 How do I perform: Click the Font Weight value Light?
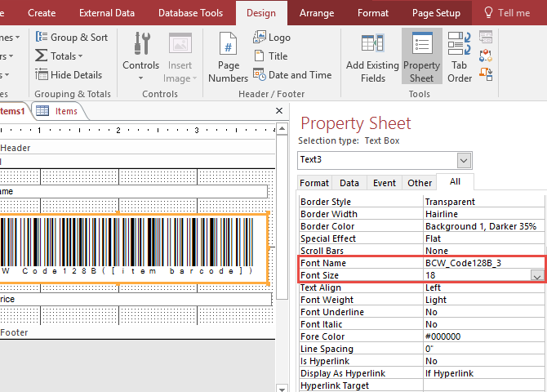tap(483, 300)
